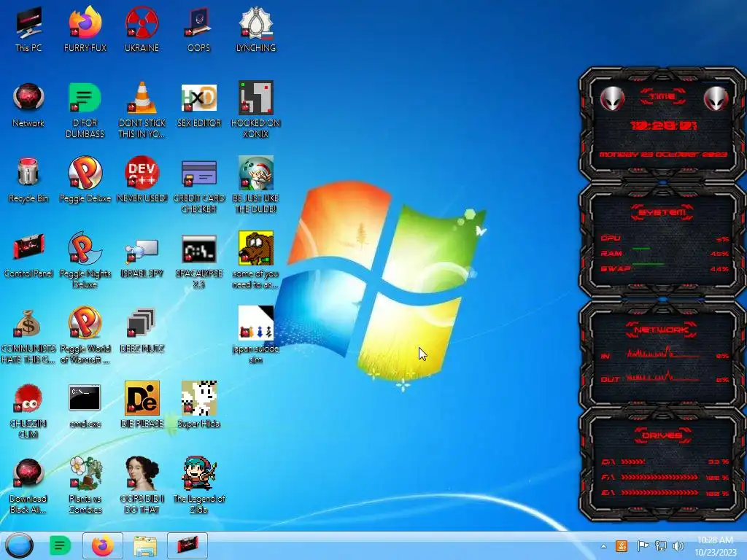Open the Start menu orb
Viewport: 747px width, 560px height.
coord(20,545)
